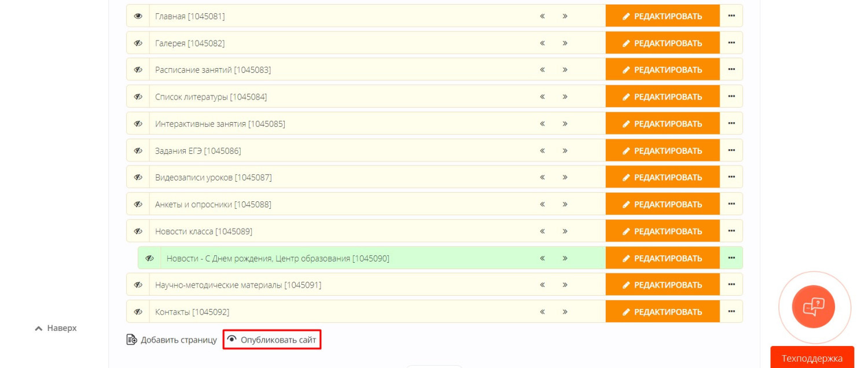The image size is (868, 368).
Task: Click right double-chevron on Видеозаписи уроков row
Action: tap(565, 177)
